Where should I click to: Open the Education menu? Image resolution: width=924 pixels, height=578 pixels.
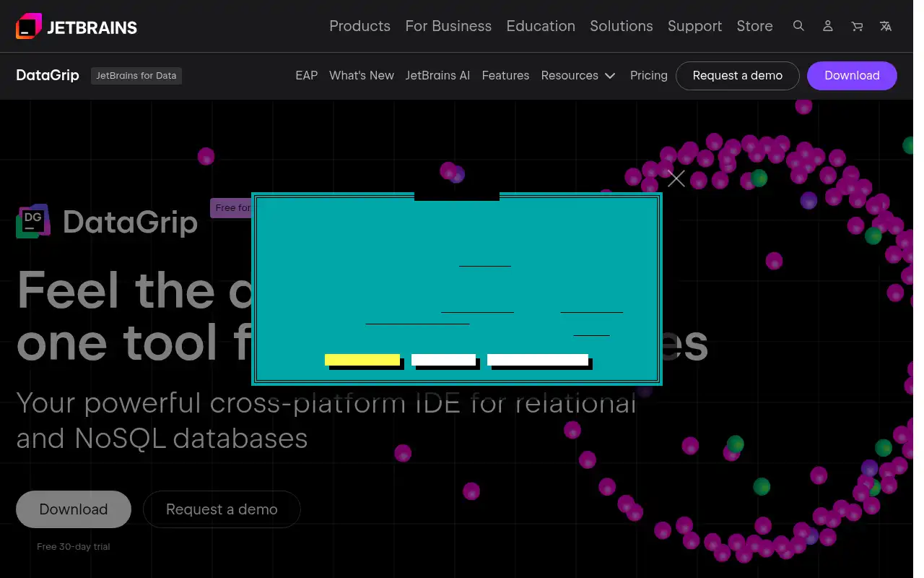pos(541,26)
